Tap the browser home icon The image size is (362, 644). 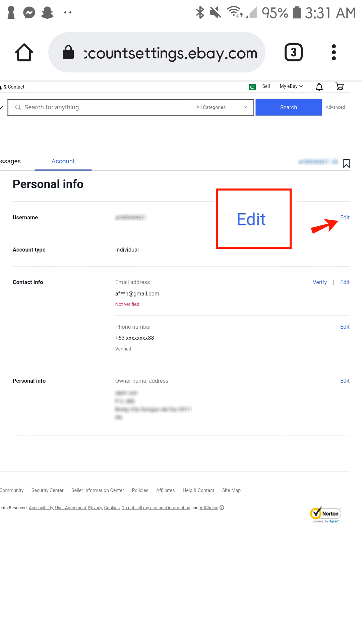[x=24, y=52]
